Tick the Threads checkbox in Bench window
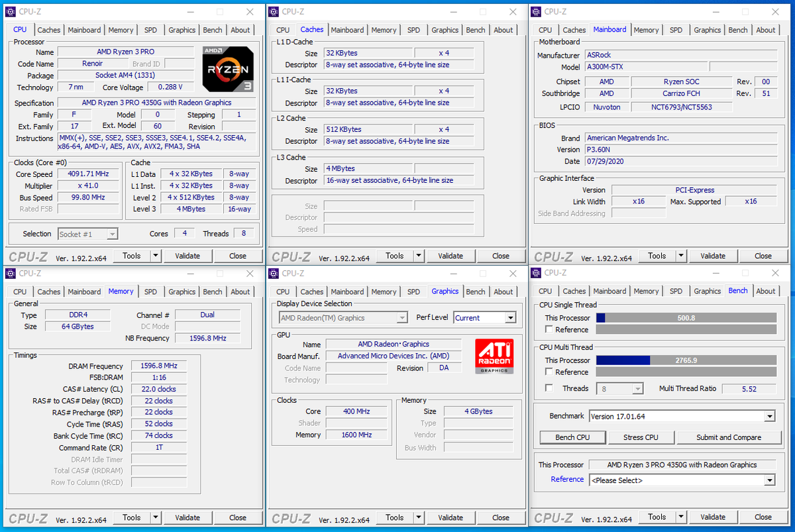795x532 pixels. tap(549, 388)
